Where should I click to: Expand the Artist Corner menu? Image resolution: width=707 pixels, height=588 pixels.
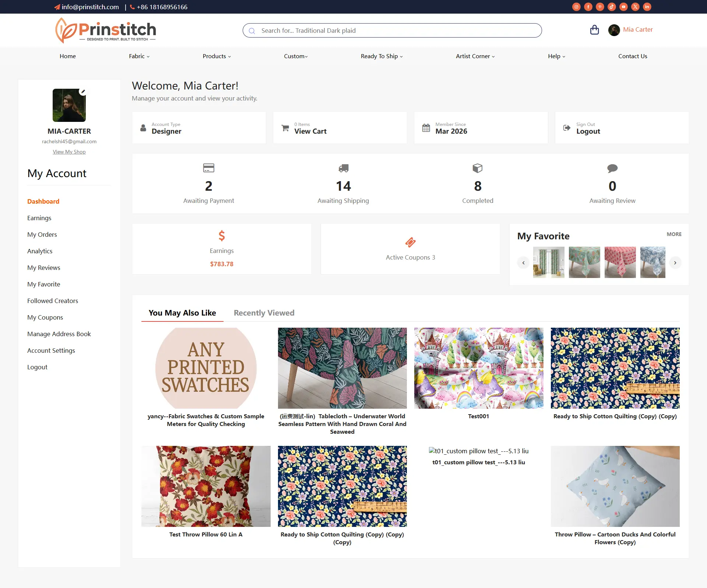[475, 56]
